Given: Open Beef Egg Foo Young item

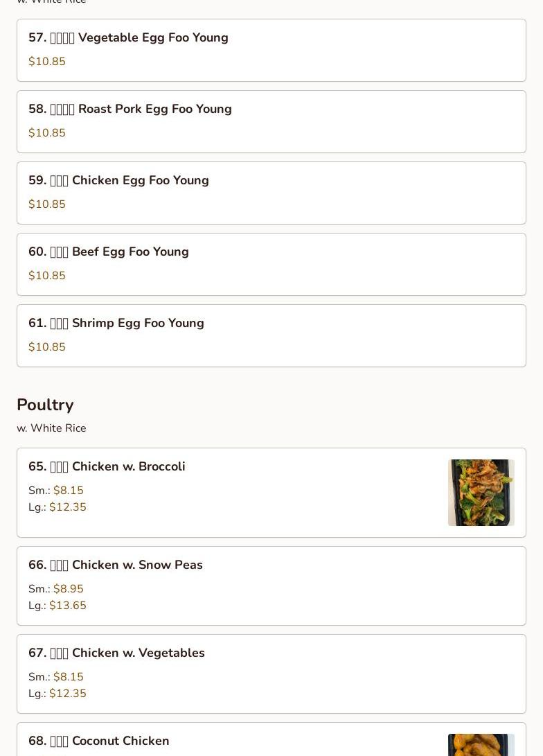Looking at the screenshot, I should click(x=271, y=264).
